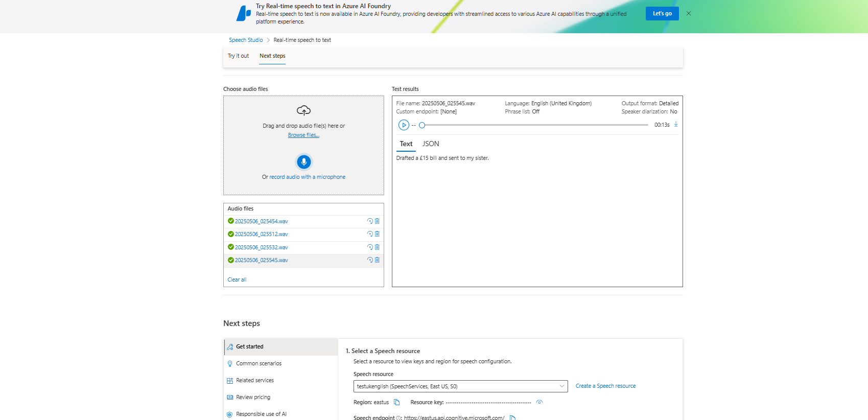Delete the 20250506_025532.wav audio file

point(377,247)
